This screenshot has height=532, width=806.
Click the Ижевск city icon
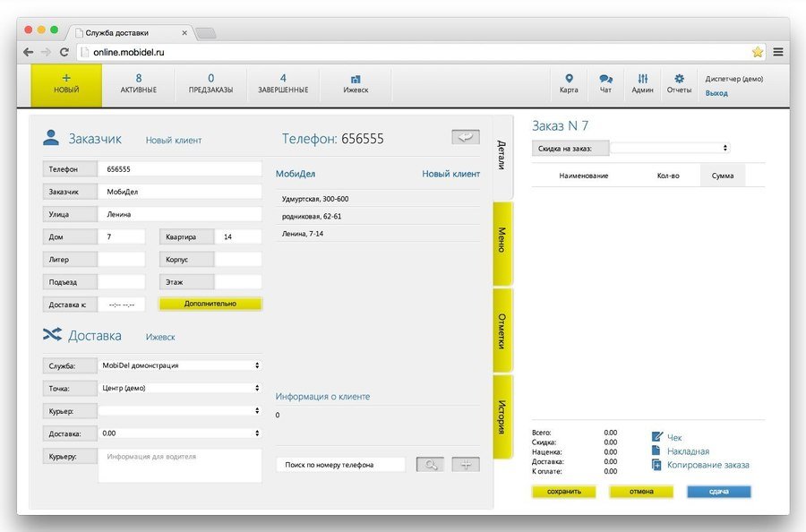click(356, 79)
